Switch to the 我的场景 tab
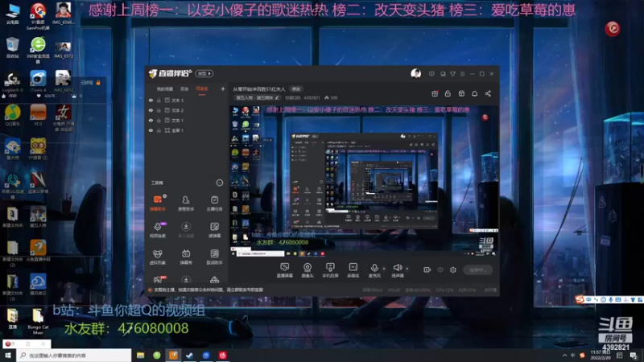Viewport: 644px width, 362px height. pyautogui.click(x=165, y=89)
